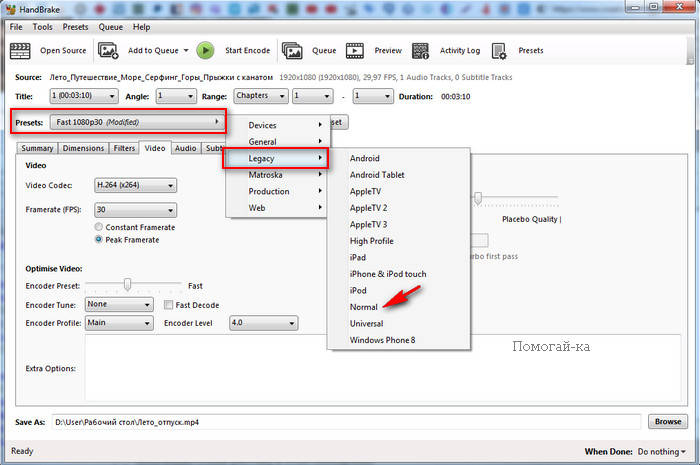Viewport: 700px width, 465px height.
Task: Open the Help menu
Action: 142,27
